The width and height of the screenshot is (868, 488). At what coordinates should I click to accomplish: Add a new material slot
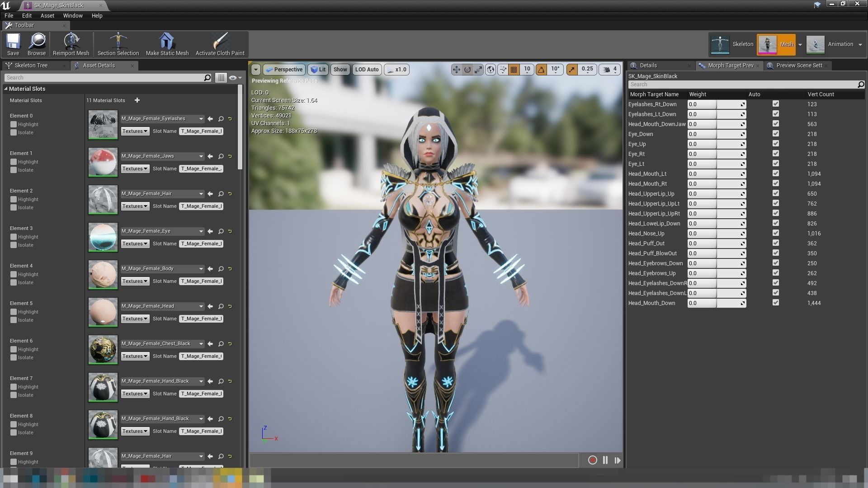coord(137,100)
